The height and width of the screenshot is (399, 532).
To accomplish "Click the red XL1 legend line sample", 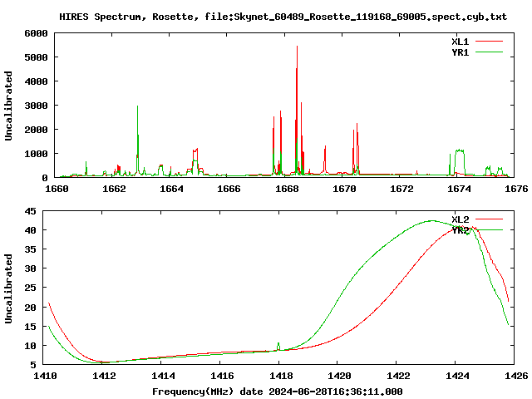I will (x=489, y=42).
